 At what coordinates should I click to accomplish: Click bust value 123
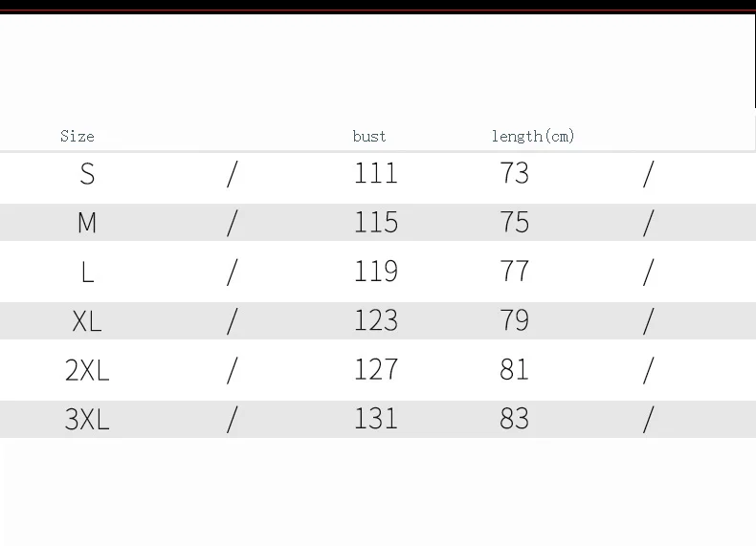point(376,320)
